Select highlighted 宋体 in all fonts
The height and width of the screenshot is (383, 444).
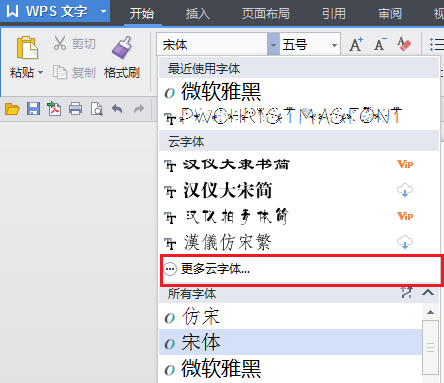(x=291, y=342)
